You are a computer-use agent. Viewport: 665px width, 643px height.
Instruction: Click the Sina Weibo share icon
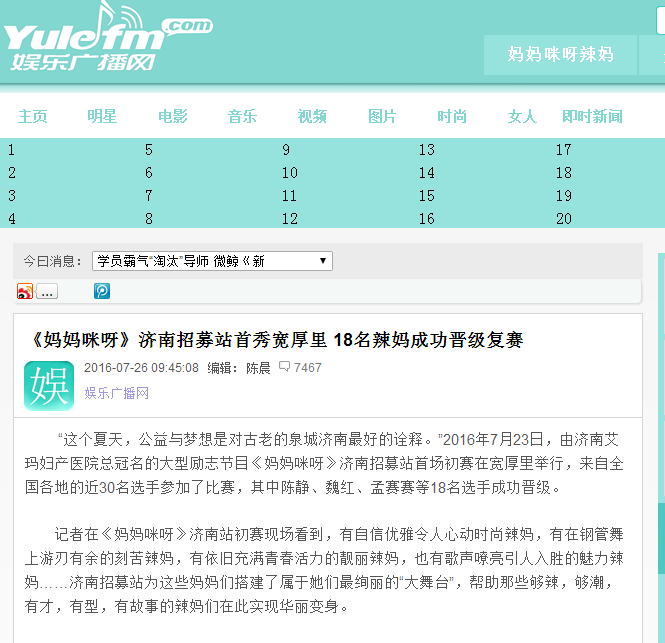coord(25,291)
